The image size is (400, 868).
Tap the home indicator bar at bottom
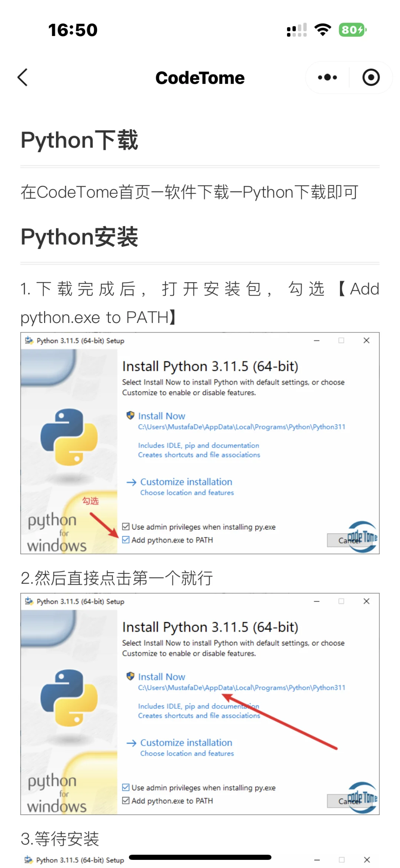[x=200, y=857]
